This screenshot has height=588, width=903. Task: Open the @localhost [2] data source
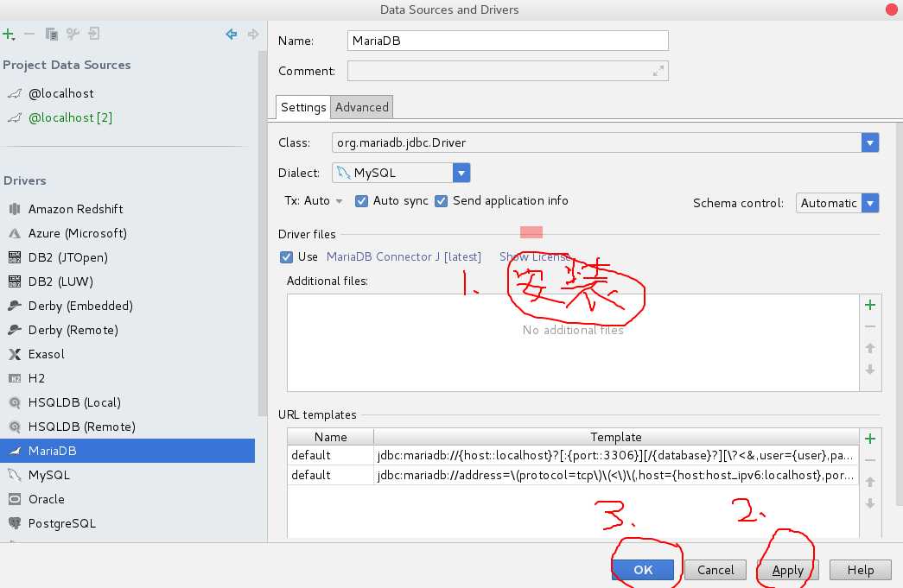coord(127,117)
